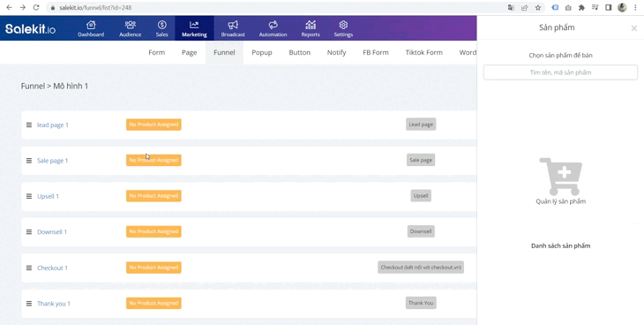Focus the product search input field
This screenshot has height=325, width=644.
(x=560, y=72)
